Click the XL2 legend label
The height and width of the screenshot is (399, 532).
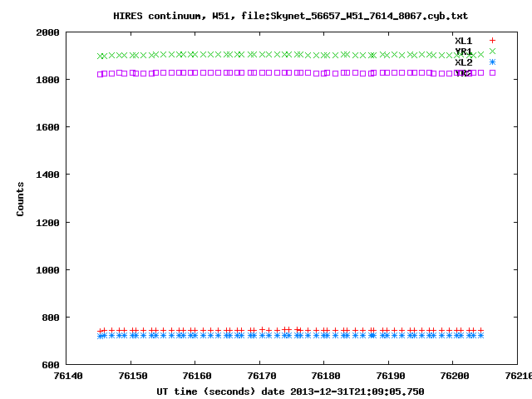[464, 62]
